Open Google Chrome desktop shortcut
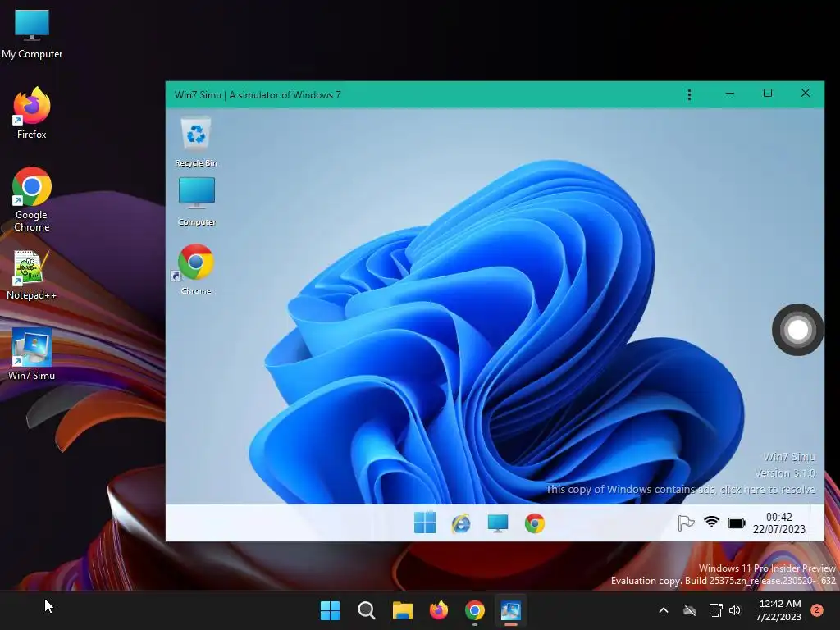 [32, 199]
